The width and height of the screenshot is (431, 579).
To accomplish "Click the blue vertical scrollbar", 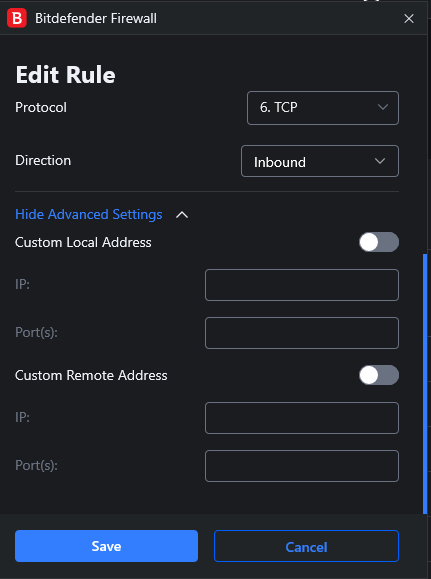I will pos(425,383).
